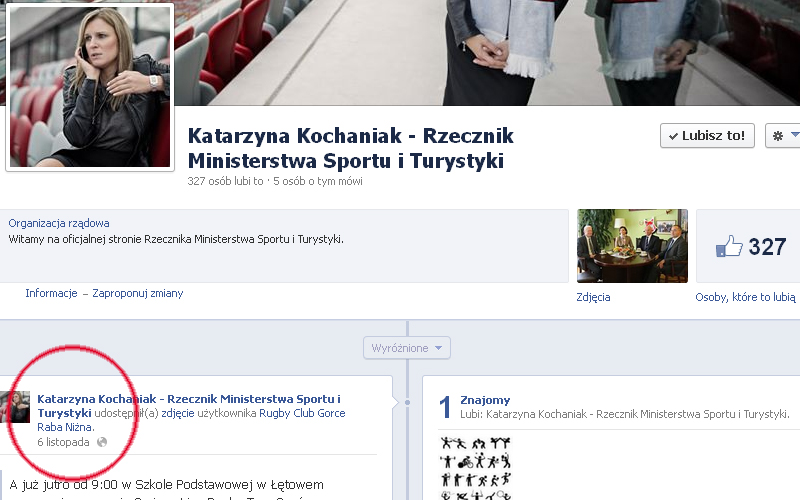The image size is (800, 500).
Task: Open the Zdjęcia photo thumbnail
Action: coord(632,246)
